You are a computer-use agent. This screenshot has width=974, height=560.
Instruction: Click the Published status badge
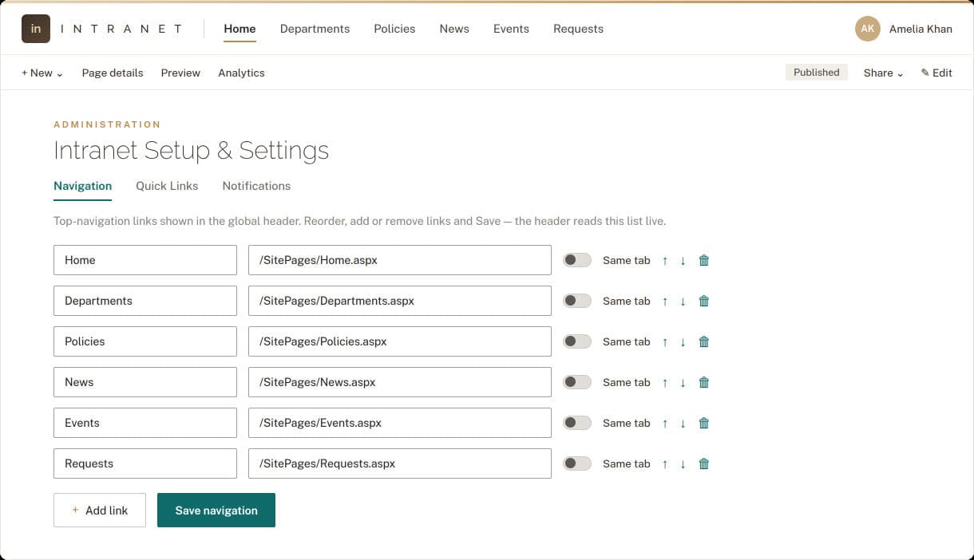817,73
